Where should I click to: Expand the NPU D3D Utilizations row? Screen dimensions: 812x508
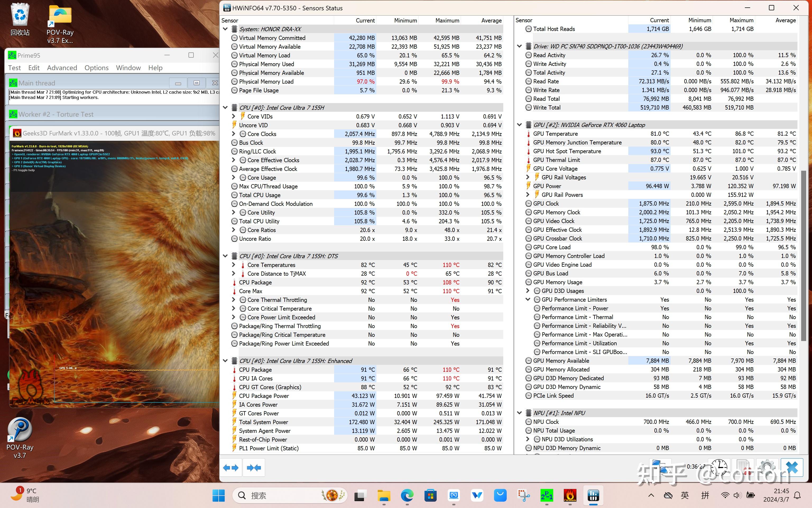(528, 439)
